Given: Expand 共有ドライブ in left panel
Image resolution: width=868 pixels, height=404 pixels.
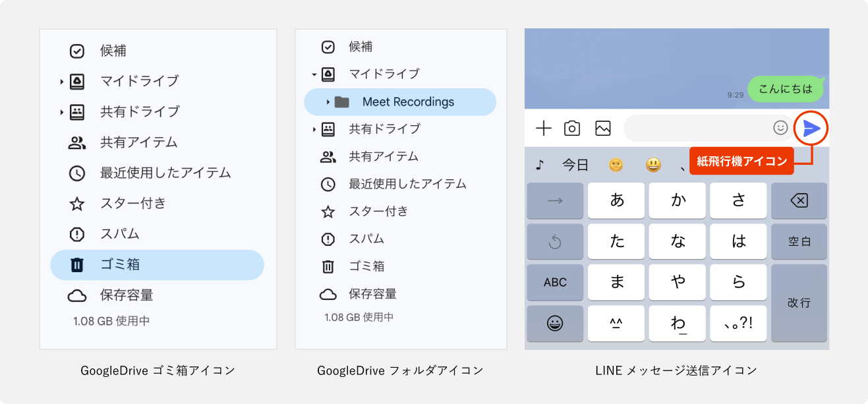Looking at the screenshot, I should pyautogui.click(x=61, y=111).
